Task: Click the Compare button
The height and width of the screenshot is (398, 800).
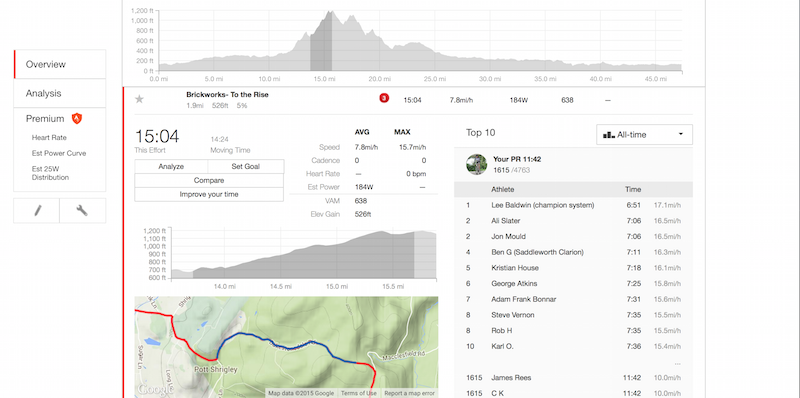Action: 209,181
